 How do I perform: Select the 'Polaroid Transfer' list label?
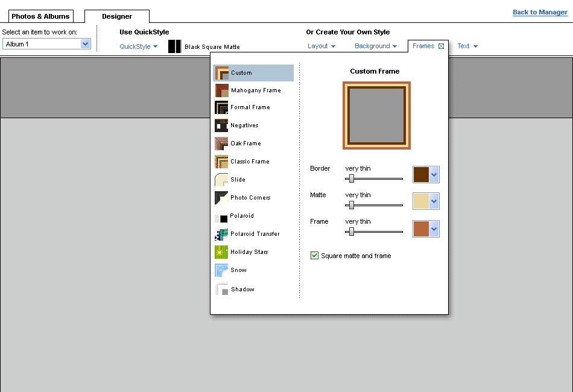point(255,234)
